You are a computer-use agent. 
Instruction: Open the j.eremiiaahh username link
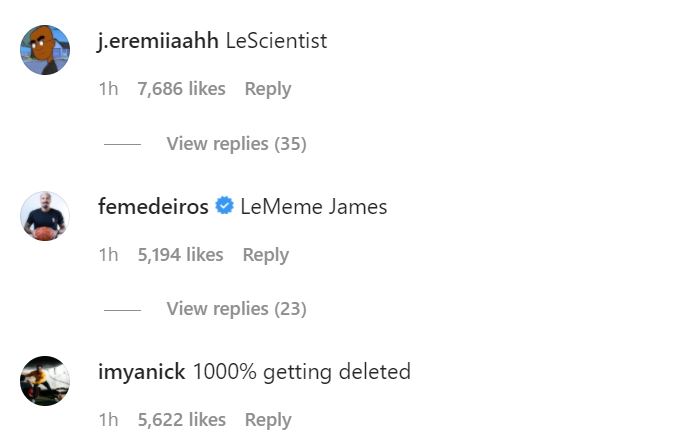pos(158,41)
